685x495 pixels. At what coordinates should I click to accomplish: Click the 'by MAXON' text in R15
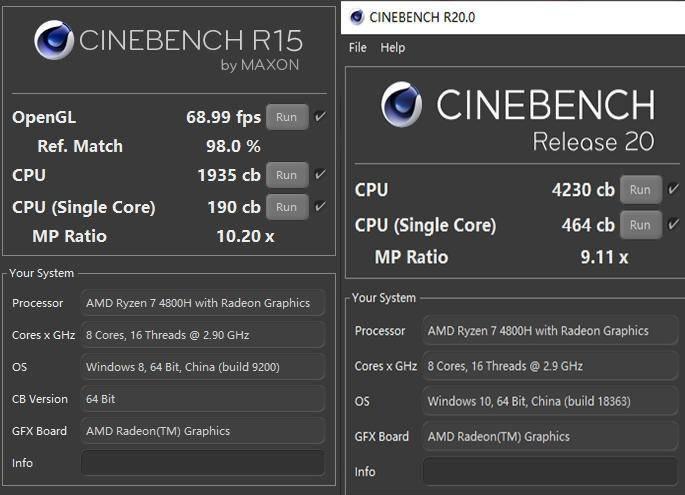point(260,65)
